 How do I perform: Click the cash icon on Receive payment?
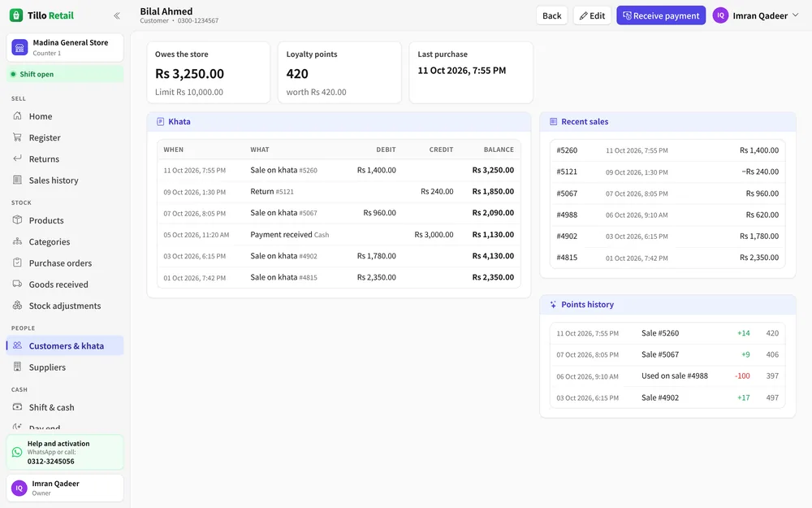coord(627,15)
